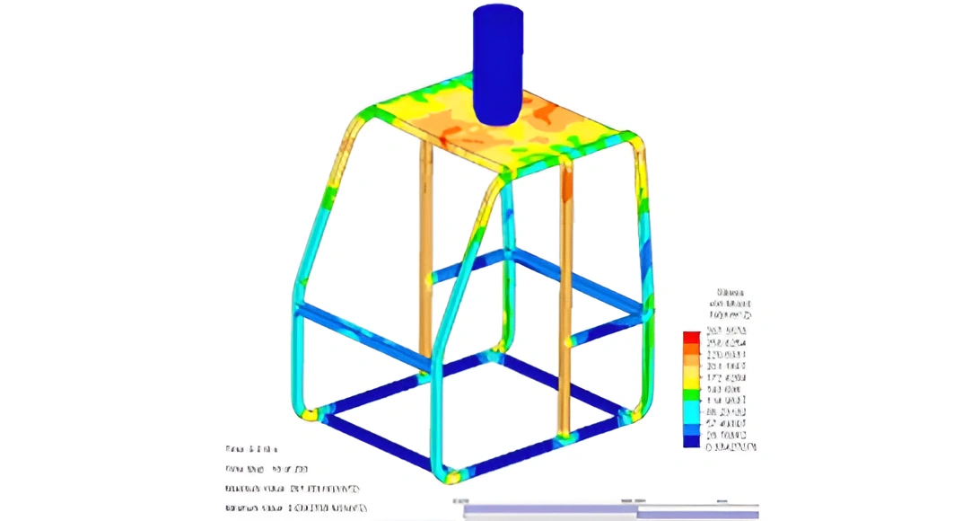The height and width of the screenshot is (521, 980).
Task: Click the legend title text above the color bar
Action: [731, 304]
